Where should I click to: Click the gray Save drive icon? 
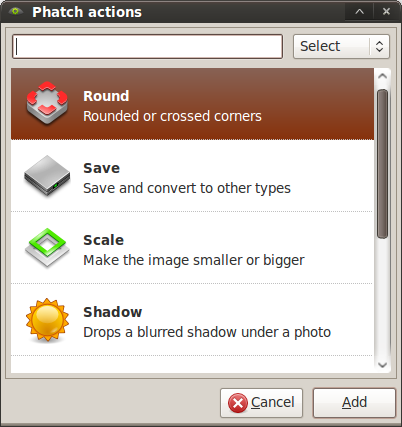[47, 175]
